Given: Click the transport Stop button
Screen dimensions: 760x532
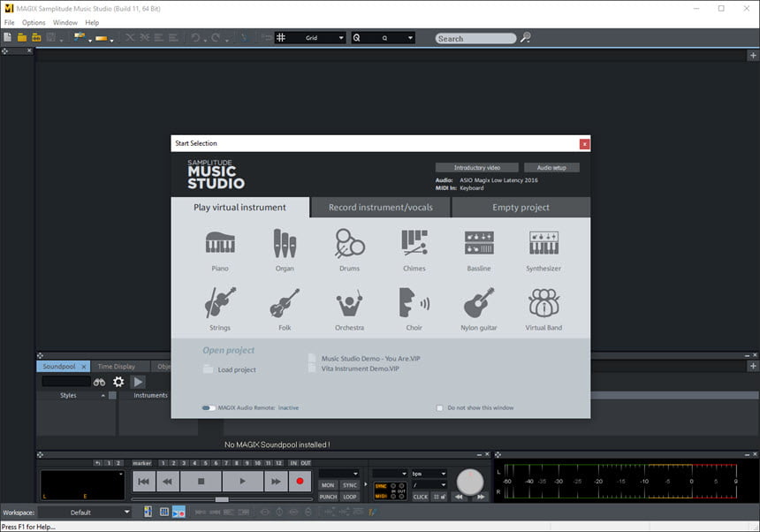Looking at the screenshot, I should [x=201, y=481].
